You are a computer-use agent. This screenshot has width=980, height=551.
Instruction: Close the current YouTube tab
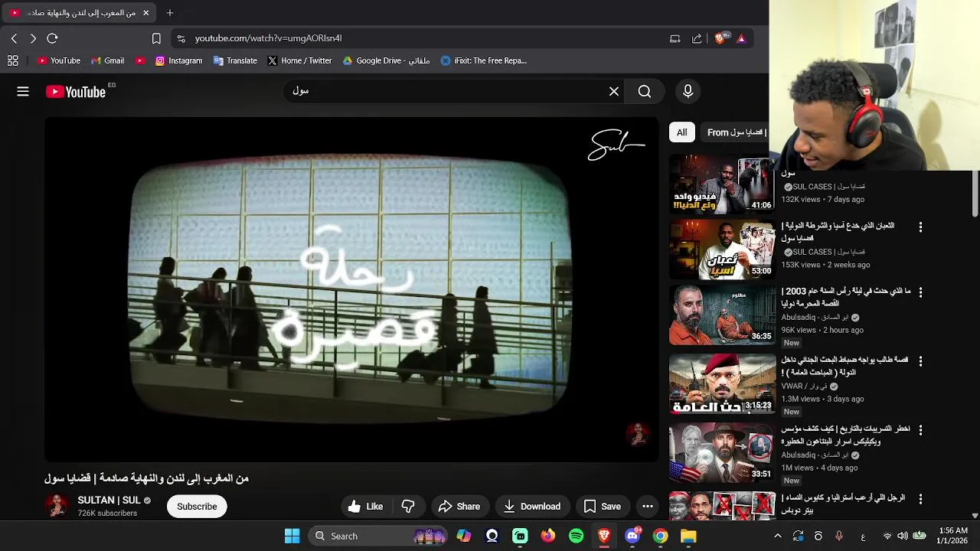(x=145, y=13)
